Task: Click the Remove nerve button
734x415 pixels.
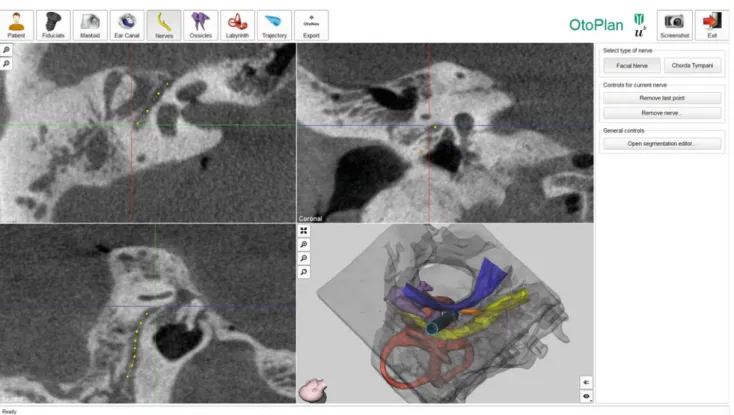Action: pos(662,113)
